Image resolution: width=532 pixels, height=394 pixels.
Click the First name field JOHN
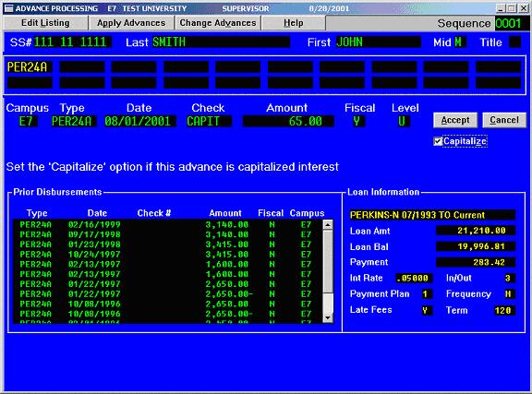(378, 42)
